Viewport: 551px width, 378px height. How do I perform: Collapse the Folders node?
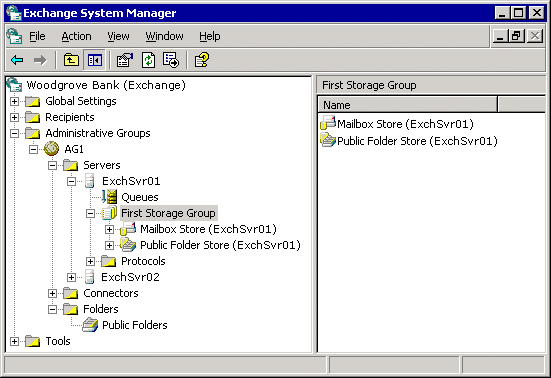pos(52,309)
